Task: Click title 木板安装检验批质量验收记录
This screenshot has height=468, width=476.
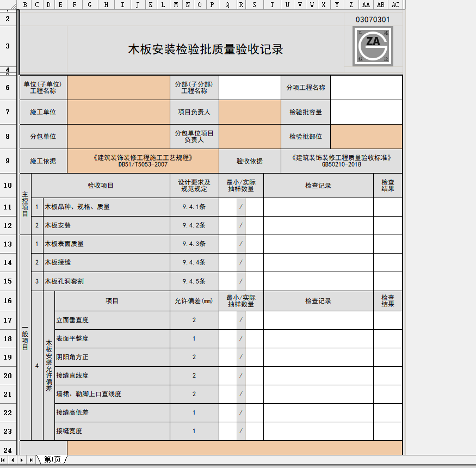Action: pos(206,49)
